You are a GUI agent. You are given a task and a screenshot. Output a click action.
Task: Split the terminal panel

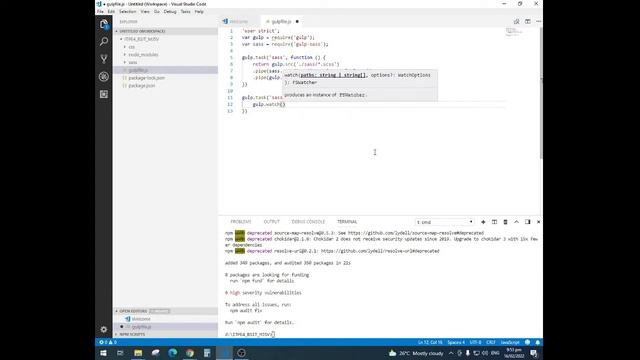click(494, 222)
